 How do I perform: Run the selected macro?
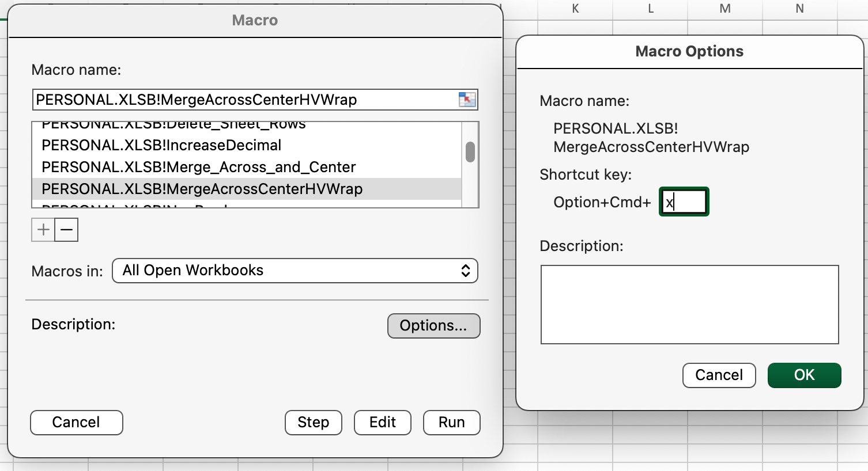click(452, 423)
